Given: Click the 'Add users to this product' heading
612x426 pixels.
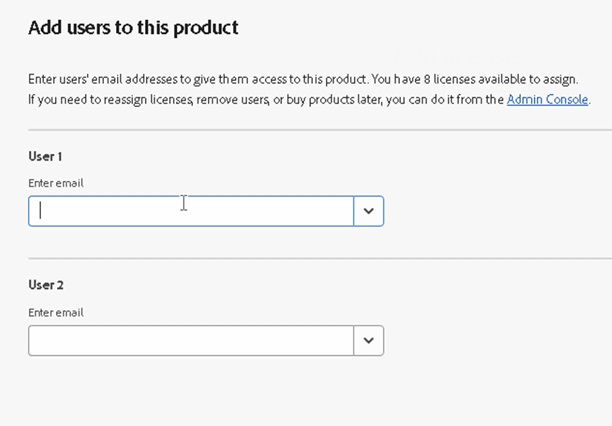Looking at the screenshot, I should point(133,28).
